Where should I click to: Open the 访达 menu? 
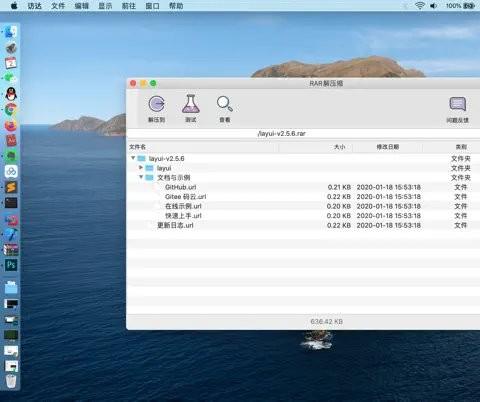click(x=35, y=6)
